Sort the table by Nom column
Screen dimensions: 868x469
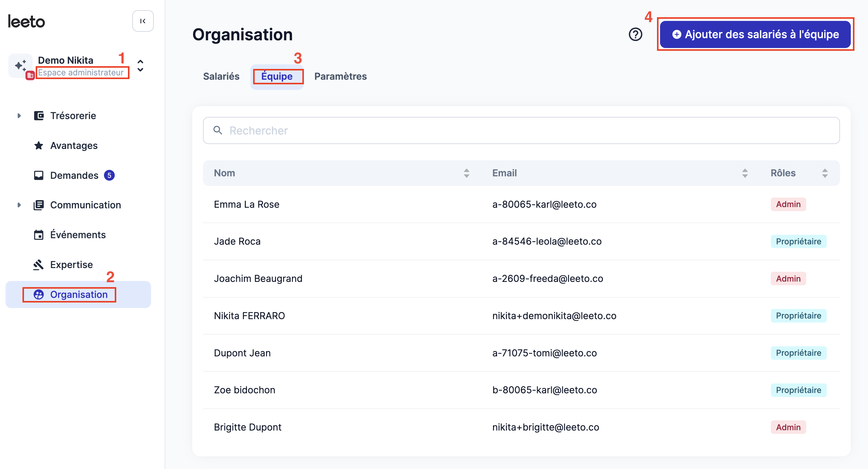pyautogui.click(x=467, y=173)
